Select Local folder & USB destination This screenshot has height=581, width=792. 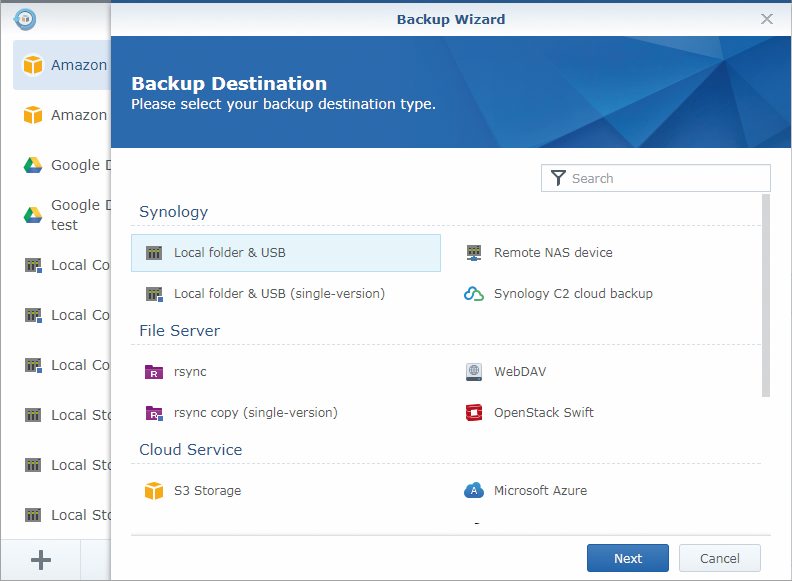[x=286, y=253]
